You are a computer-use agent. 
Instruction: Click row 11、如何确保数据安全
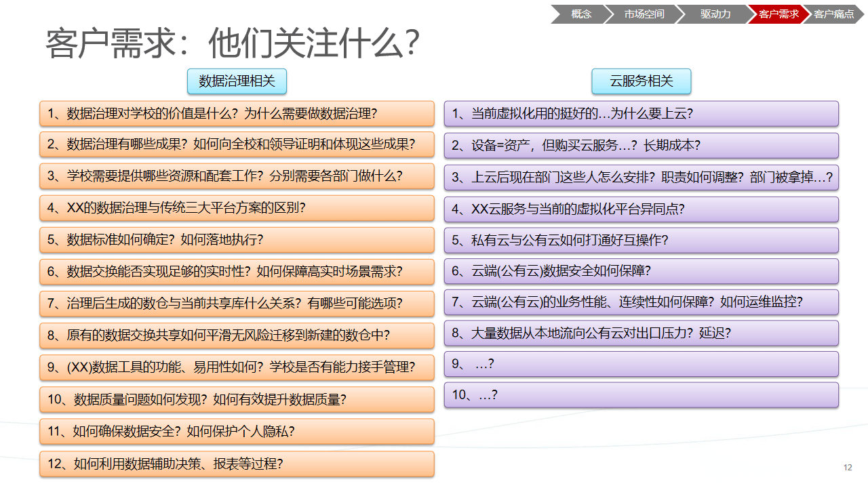237,432
